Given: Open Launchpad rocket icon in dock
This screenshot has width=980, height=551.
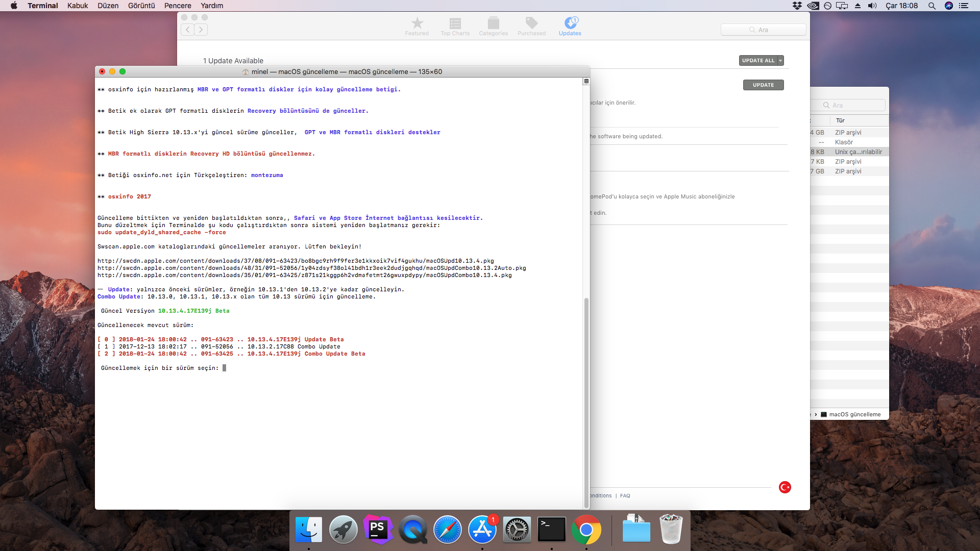Looking at the screenshot, I should [343, 530].
